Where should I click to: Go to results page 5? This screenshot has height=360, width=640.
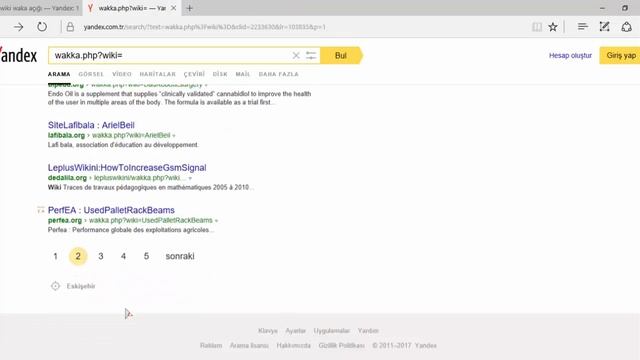coord(146,256)
